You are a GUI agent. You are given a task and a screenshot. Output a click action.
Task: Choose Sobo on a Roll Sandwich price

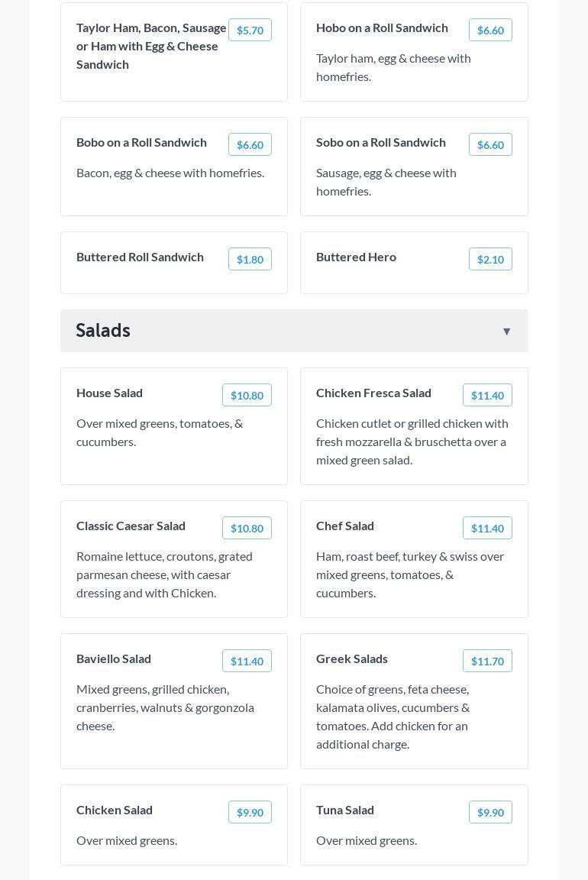point(490,145)
